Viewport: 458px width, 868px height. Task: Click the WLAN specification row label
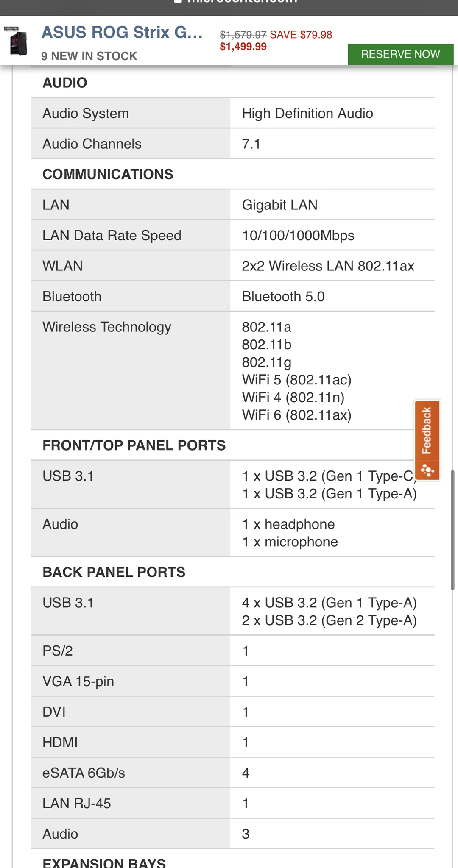coord(62,266)
